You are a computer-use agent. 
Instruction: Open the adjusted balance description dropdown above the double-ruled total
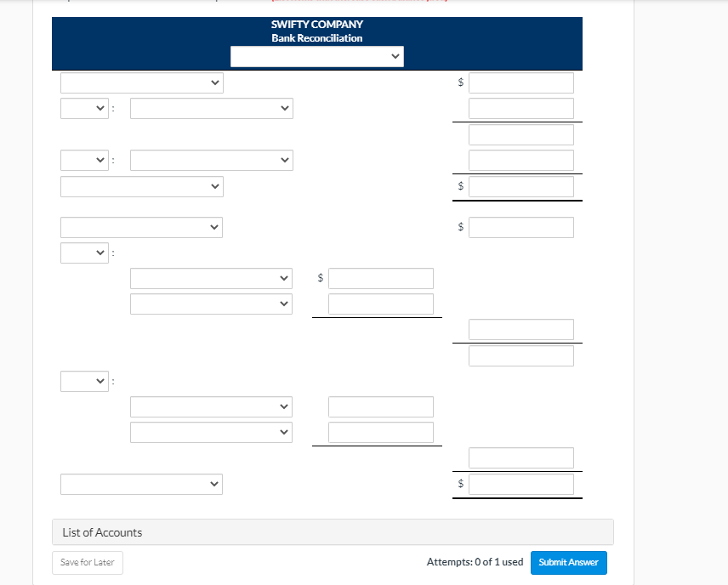[141, 186]
